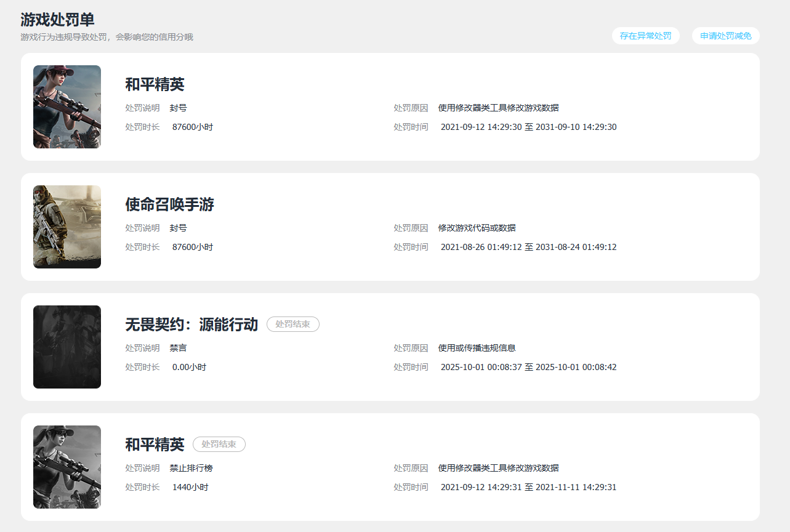Open the grayscale 和平精英 cover in the 禁止排行榜 card
Viewport: 790px width, 532px height.
(x=67, y=467)
